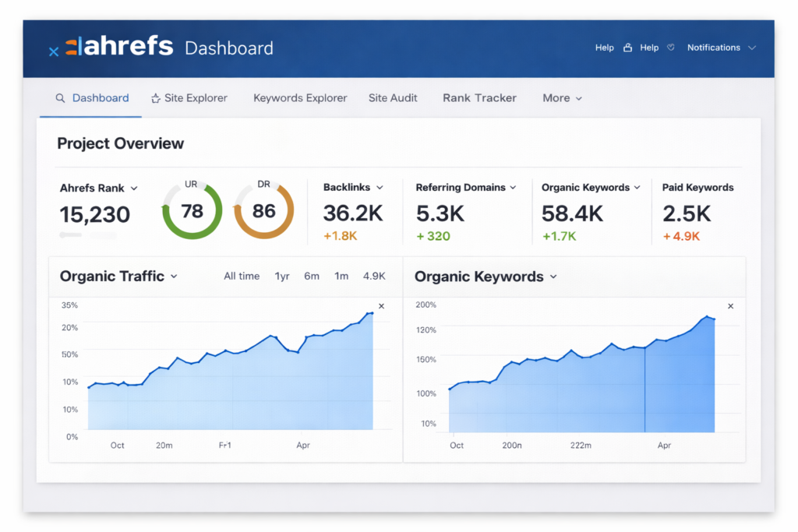Switch to the Rank Tracker tab
Screen dimensions: 798x532
click(479, 98)
